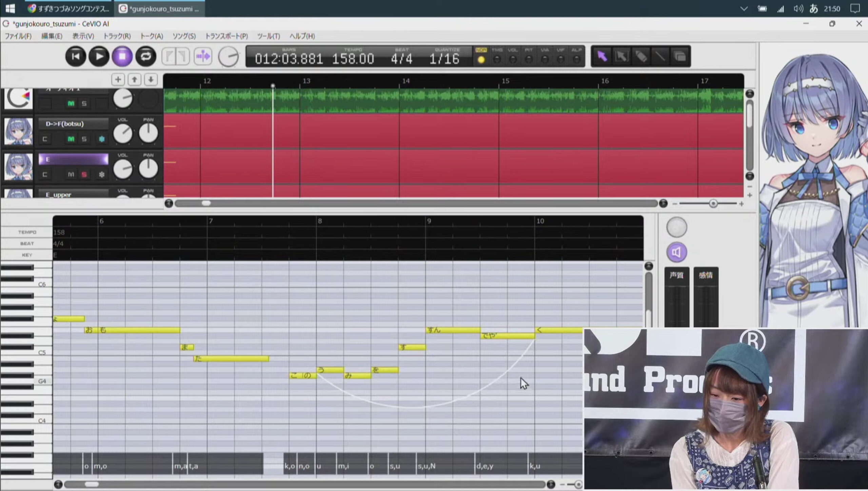
Task: Click the move track down arrow button
Action: pos(151,80)
